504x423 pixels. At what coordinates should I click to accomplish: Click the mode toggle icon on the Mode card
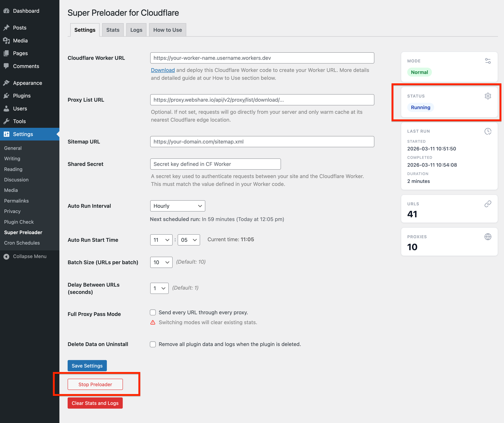pyautogui.click(x=488, y=61)
